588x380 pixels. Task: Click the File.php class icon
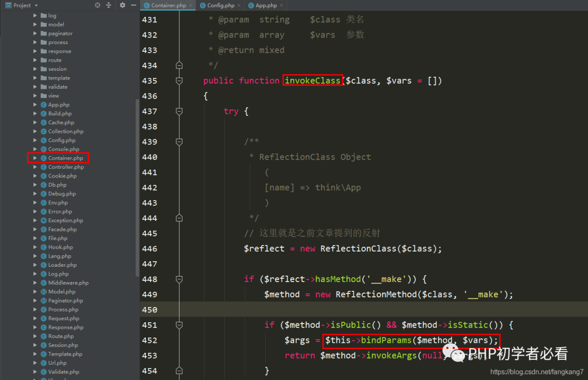44,238
